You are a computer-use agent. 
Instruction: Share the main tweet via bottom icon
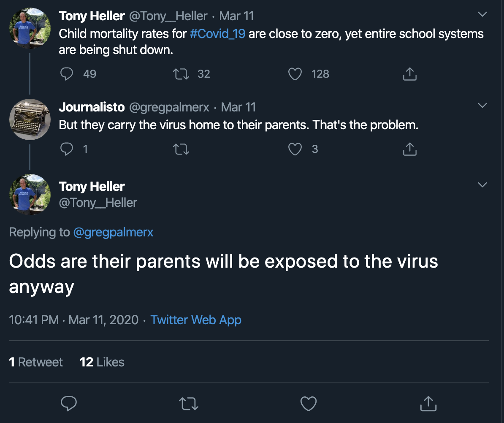point(428,404)
